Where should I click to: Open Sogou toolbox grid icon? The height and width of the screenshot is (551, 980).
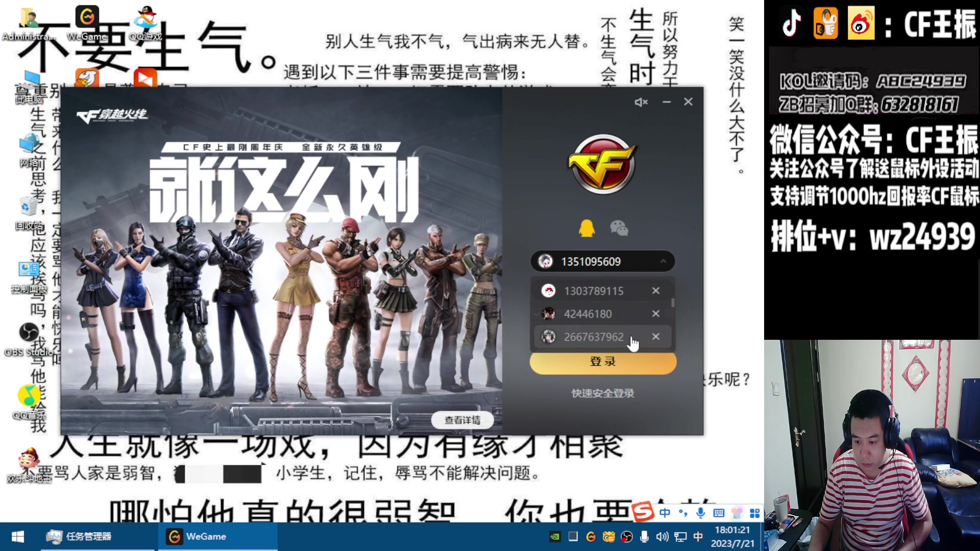pos(755,513)
